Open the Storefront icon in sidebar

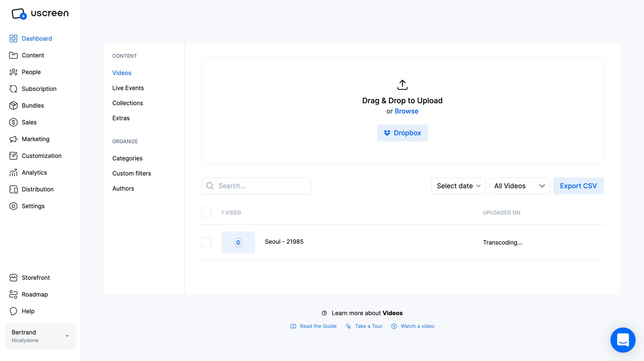13,278
